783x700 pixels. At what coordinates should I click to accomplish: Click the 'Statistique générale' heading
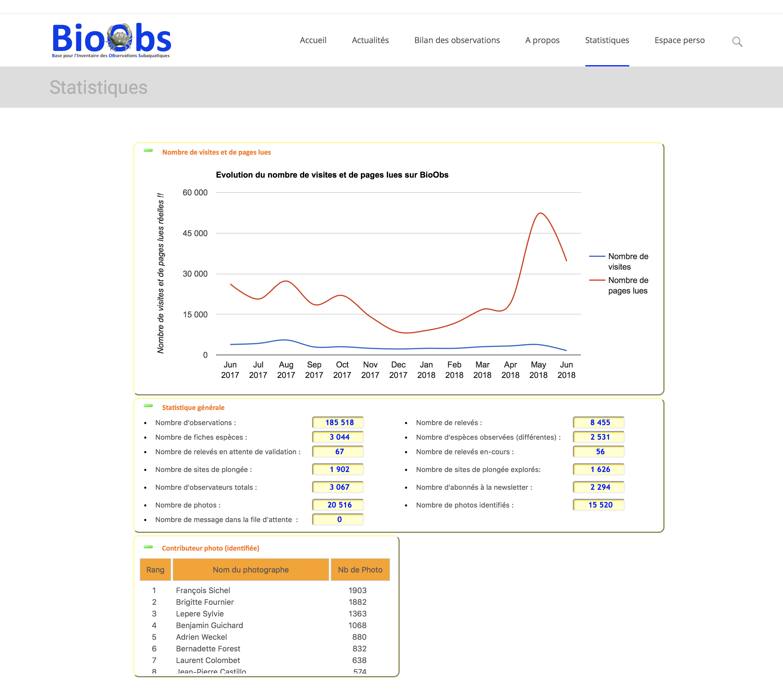193,408
